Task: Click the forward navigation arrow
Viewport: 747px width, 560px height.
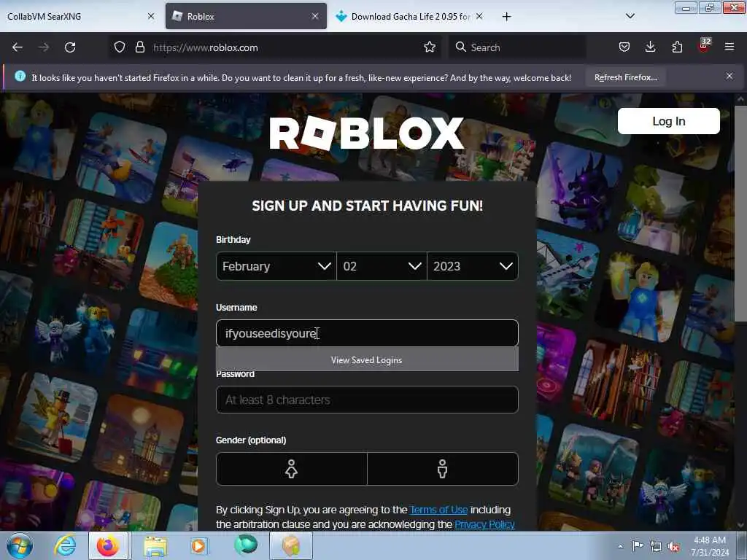Action: pyautogui.click(x=43, y=47)
